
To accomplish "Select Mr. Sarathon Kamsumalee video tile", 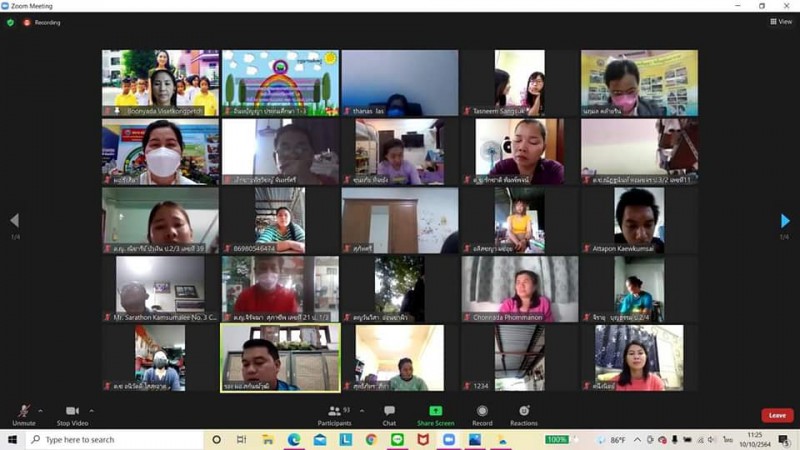I will click(160, 289).
